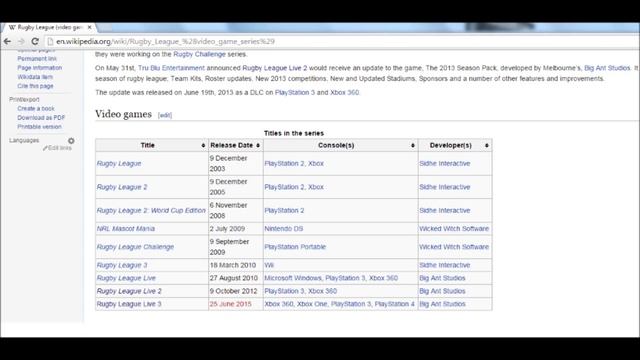
Task: Click the 2 July 2009 release date
Action: (227, 229)
